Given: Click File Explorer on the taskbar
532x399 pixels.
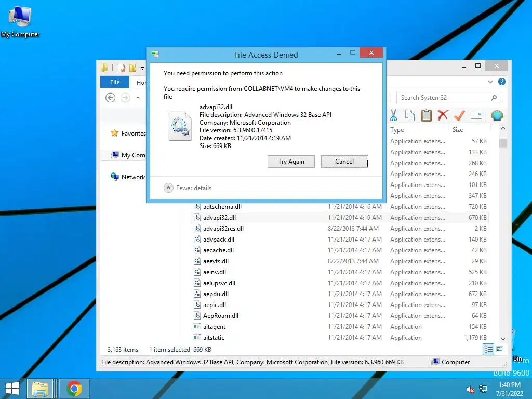Looking at the screenshot, I should (40, 389).
